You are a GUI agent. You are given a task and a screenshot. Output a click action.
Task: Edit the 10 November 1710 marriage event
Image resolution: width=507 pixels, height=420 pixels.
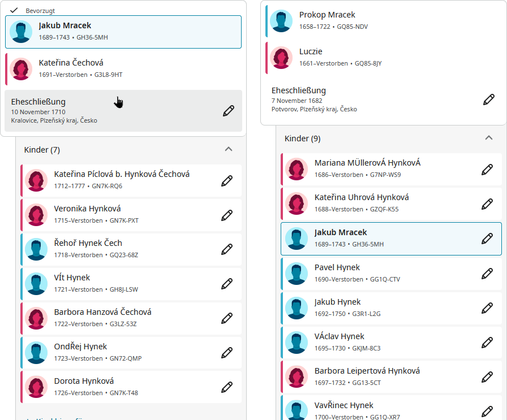point(228,111)
